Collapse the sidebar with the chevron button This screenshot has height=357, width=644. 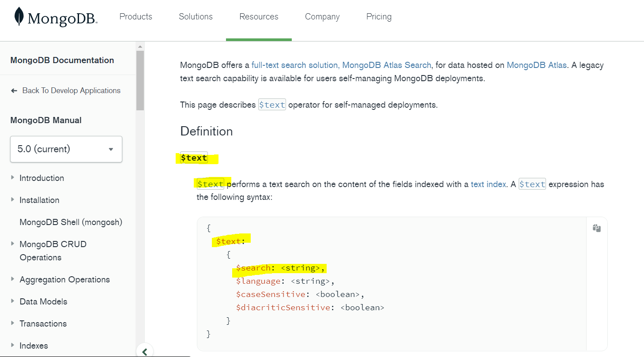pyautogui.click(x=145, y=351)
